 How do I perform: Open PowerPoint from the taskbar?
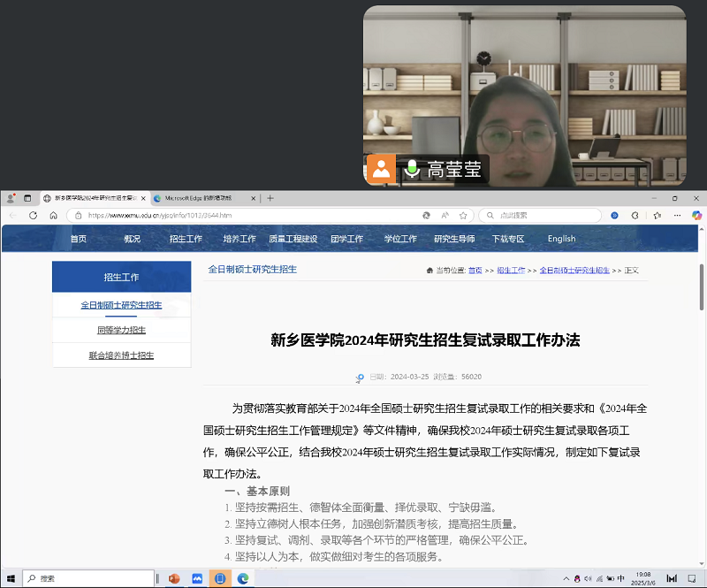click(174, 578)
